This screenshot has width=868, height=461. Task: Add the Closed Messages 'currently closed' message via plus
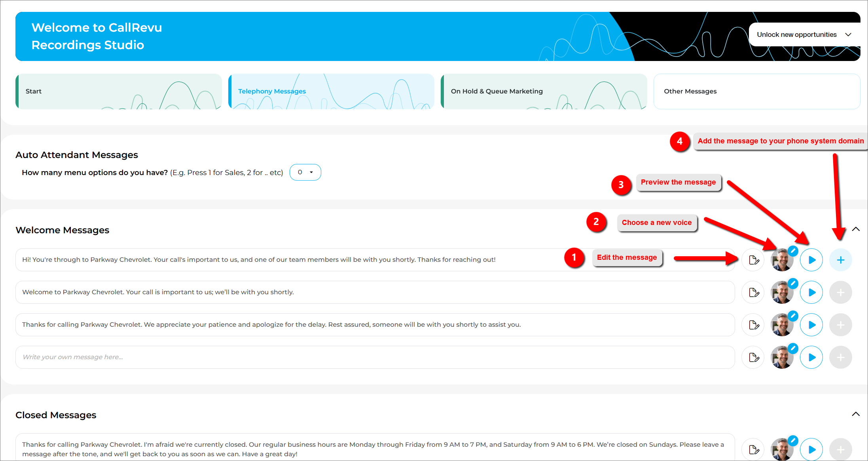pyautogui.click(x=841, y=450)
